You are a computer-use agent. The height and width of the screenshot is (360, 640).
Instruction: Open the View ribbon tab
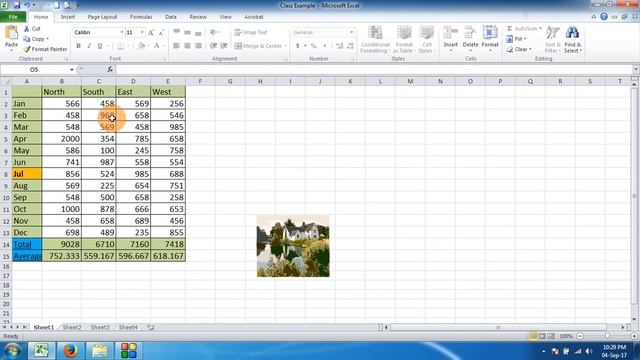[x=225, y=17]
